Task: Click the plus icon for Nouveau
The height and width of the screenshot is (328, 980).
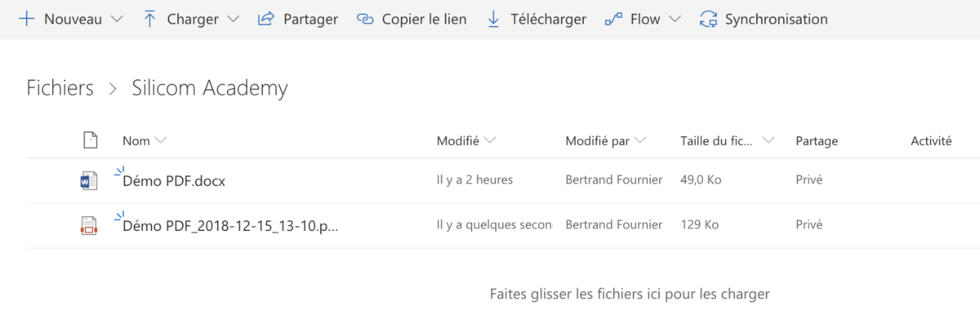Action: (26, 19)
